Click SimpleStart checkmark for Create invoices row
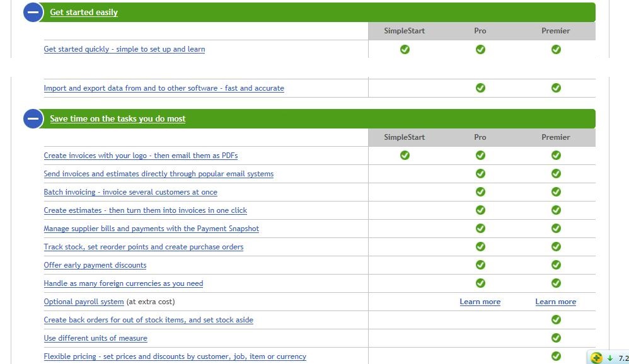This screenshot has width=629, height=364. coord(405,155)
